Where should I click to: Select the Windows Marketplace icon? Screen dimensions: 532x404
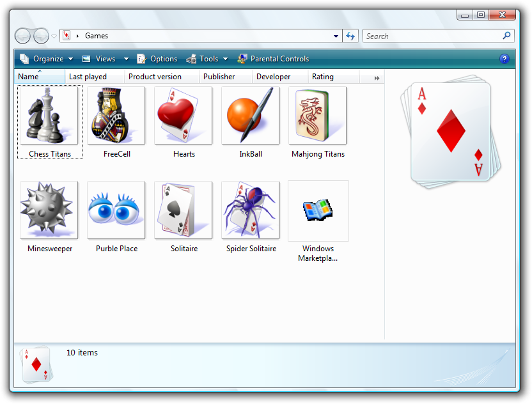pos(318,211)
